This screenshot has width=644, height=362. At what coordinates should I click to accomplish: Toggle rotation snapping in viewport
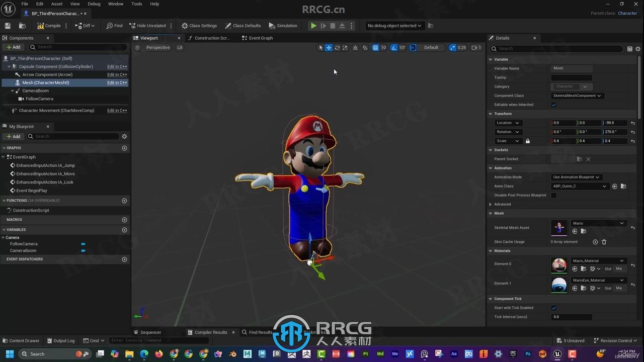click(394, 48)
